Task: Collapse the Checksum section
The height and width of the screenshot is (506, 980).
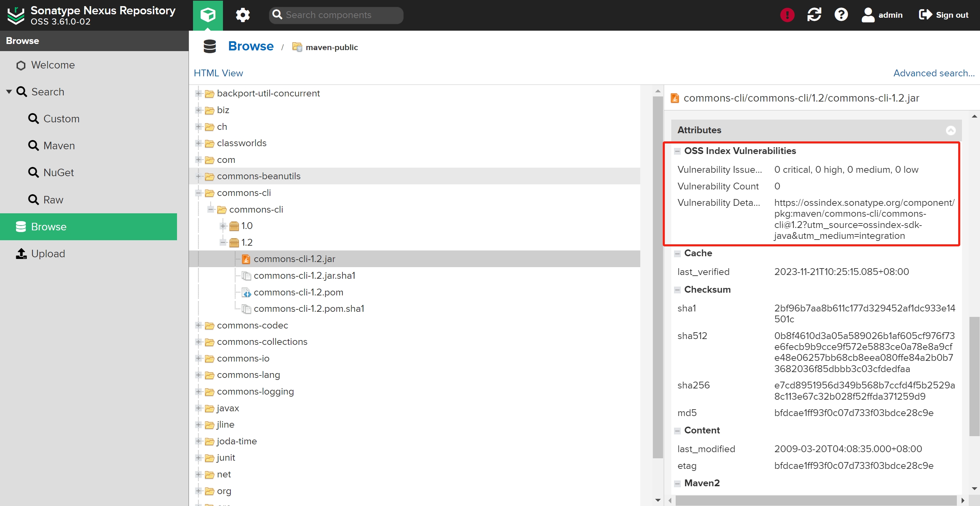Action: click(677, 290)
